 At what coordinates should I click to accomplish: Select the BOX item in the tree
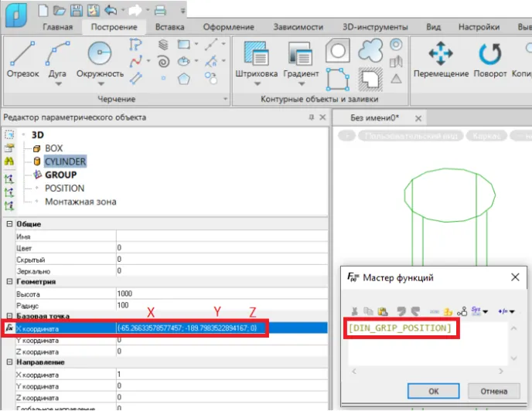coord(53,148)
